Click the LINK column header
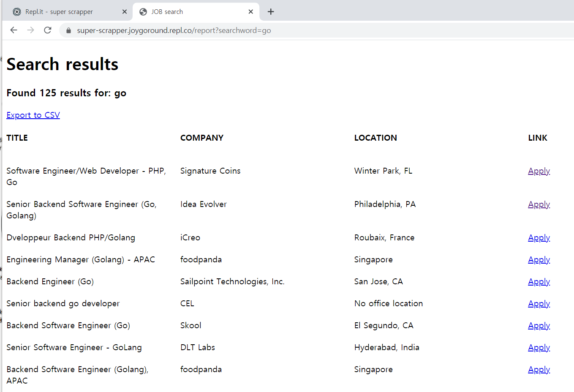Image resolution: width=574 pixels, height=392 pixels. [538, 138]
